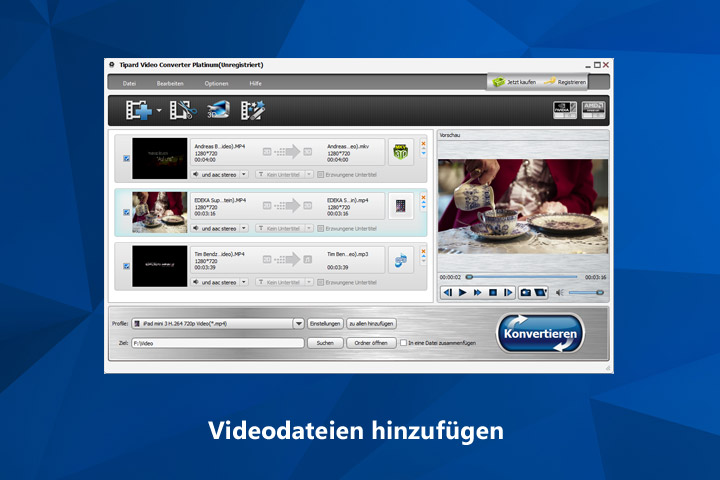Viewport: 720px width, 480px height.
Task: Expand Add File dropdown arrow
Action: point(159,110)
